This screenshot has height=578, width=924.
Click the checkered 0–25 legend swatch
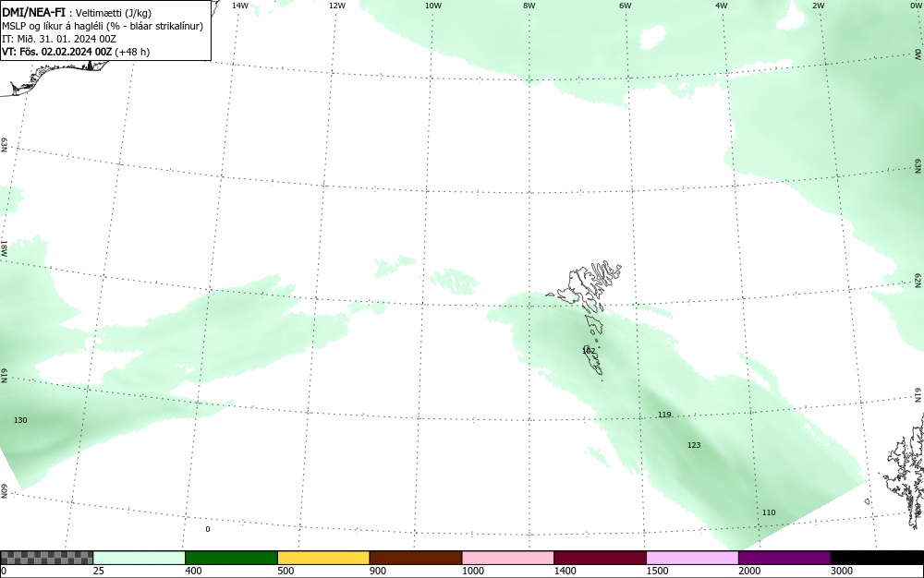[x=47, y=558]
